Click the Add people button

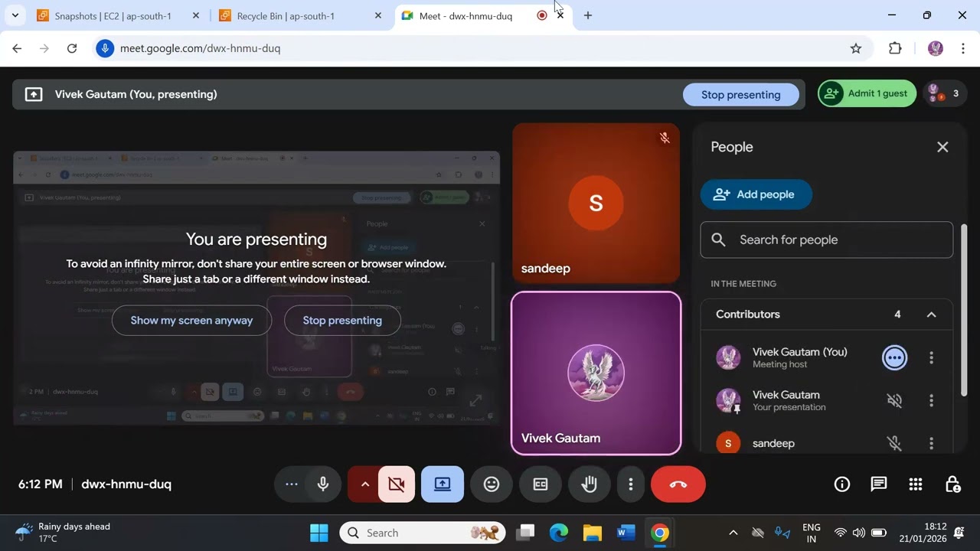756,194
